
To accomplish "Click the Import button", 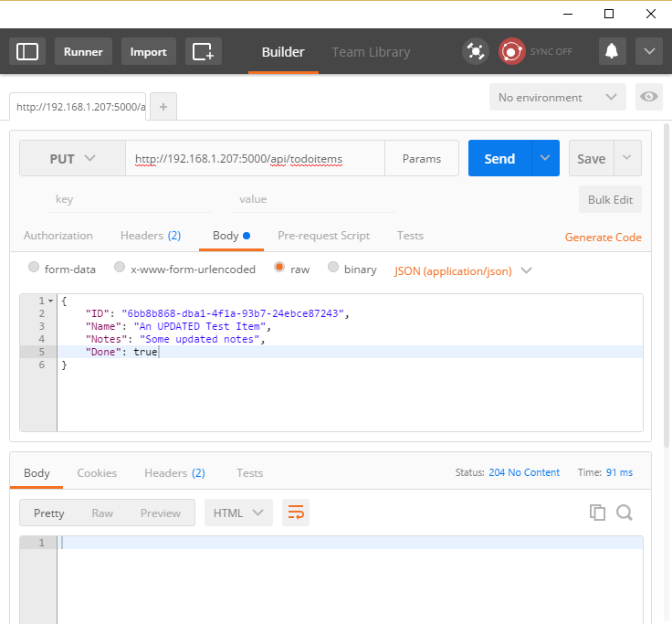I will 148,51.
